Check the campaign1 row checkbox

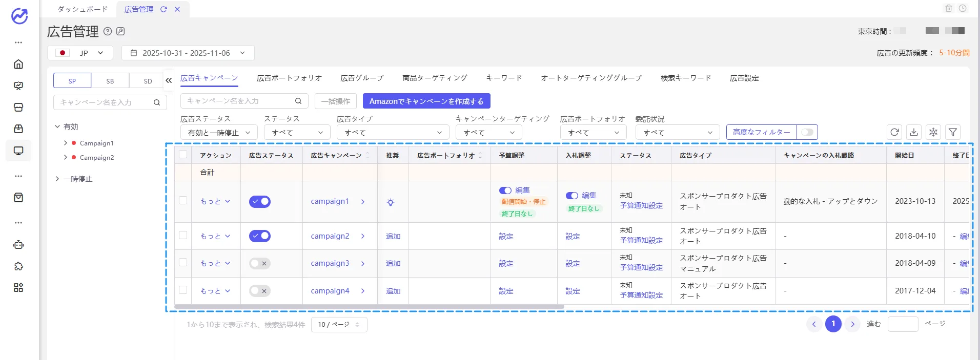point(183,200)
